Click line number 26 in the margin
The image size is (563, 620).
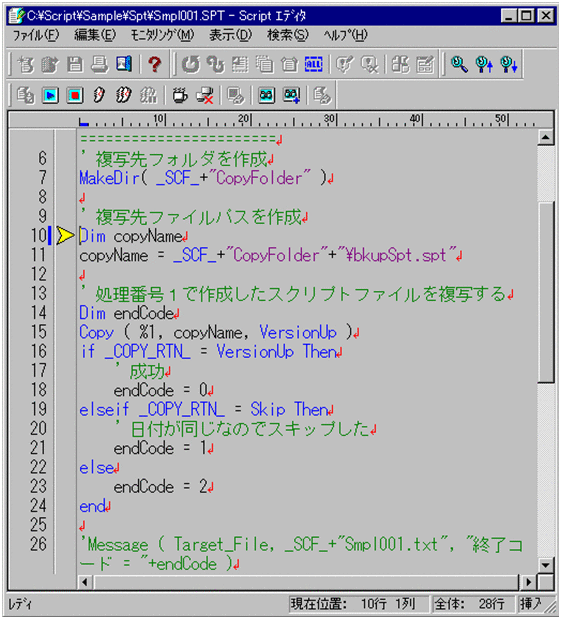point(39,544)
